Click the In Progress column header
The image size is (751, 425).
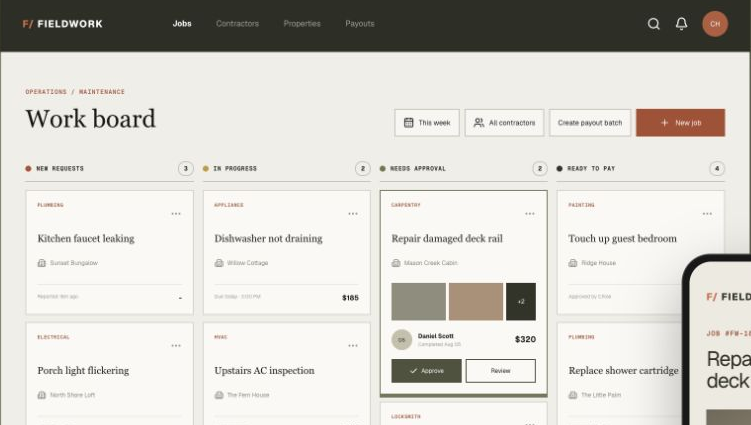point(235,169)
